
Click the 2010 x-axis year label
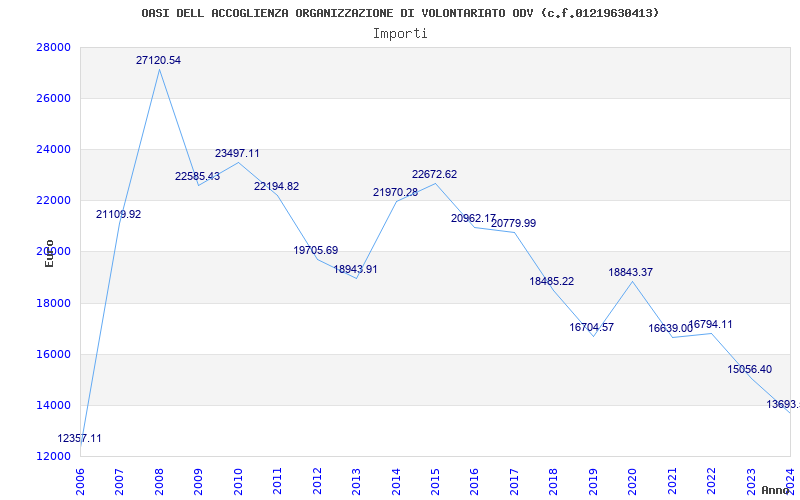pyautogui.click(x=237, y=481)
